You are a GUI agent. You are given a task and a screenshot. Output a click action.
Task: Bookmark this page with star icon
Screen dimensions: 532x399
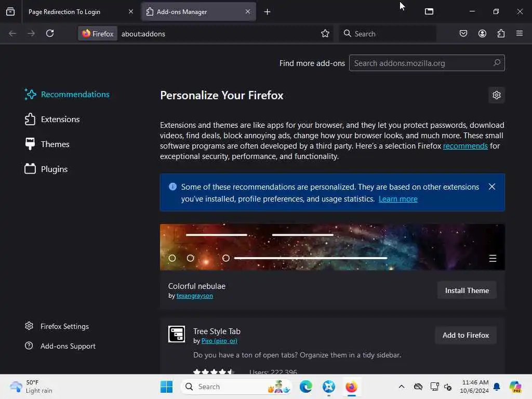325,33
